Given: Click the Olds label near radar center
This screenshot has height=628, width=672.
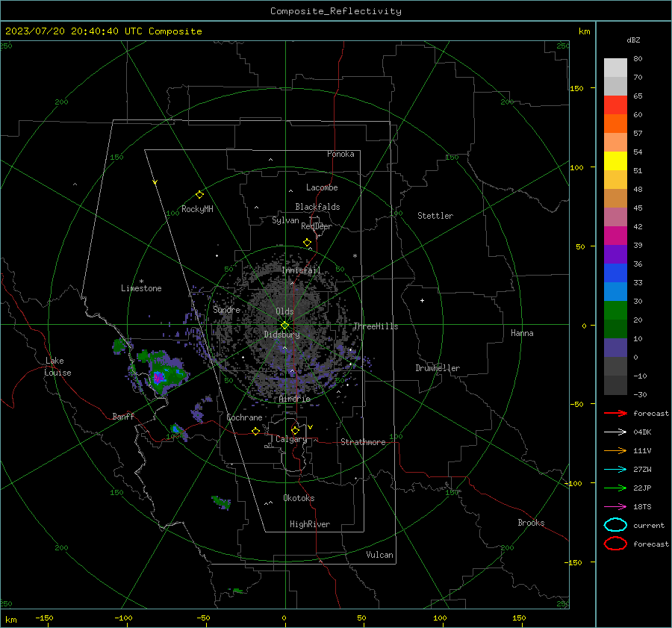Looking at the screenshot, I should 284,311.
